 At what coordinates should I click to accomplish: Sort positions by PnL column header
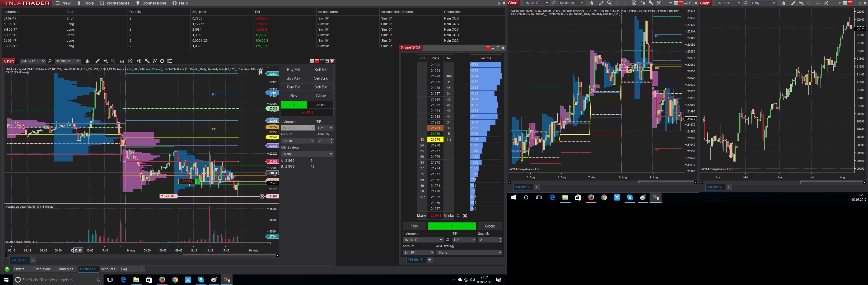[285, 12]
